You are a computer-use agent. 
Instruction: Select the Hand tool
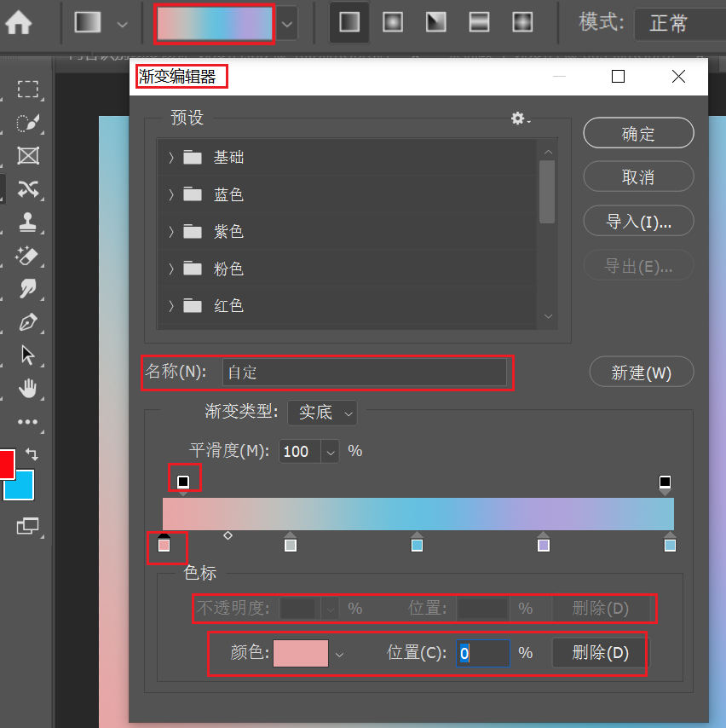coord(28,389)
